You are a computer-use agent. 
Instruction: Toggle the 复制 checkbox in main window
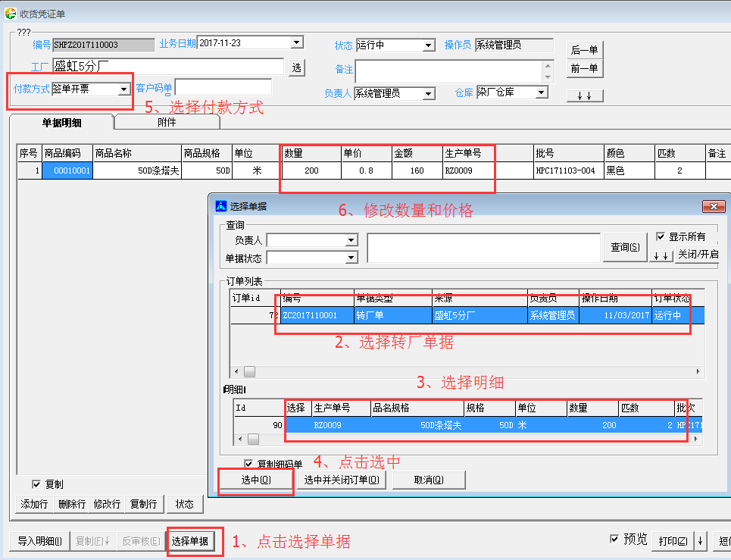[36, 484]
